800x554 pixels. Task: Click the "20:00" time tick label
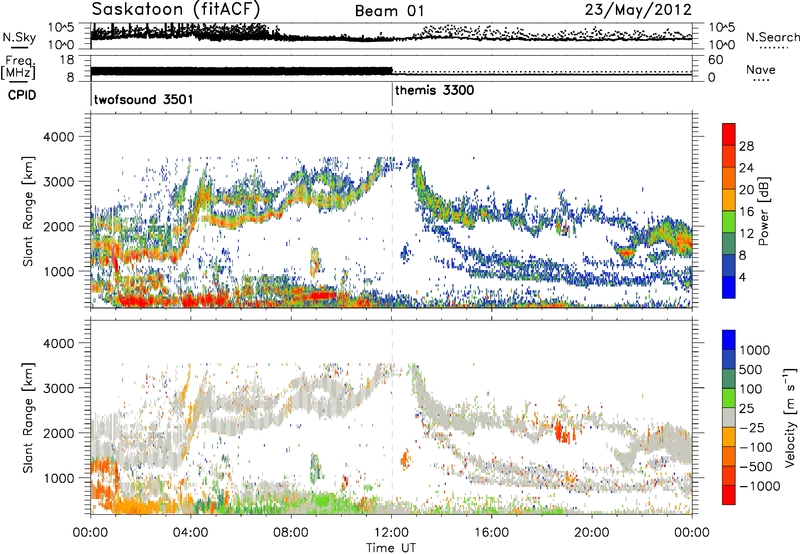click(x=591, y=533)
